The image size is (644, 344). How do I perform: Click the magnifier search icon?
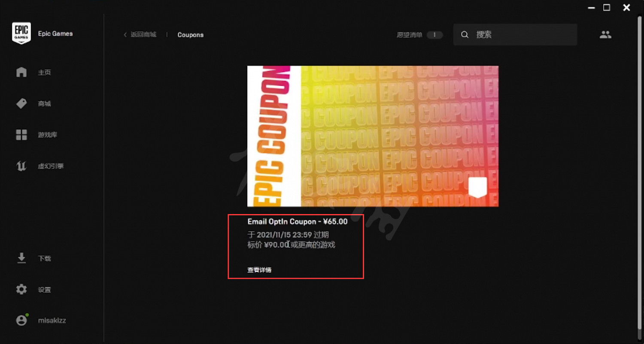tap(465, 35)
